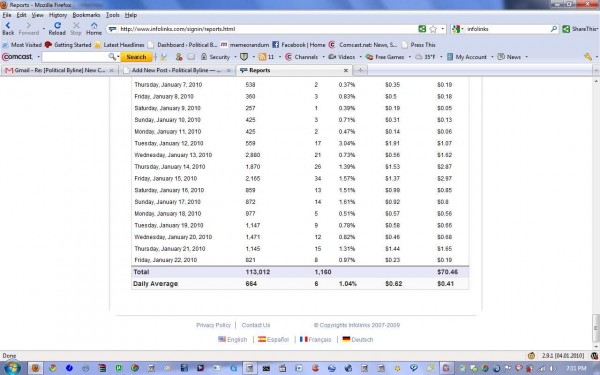Open the File menu
Screen dimensions: 600x375
click(x=7, y=15)
